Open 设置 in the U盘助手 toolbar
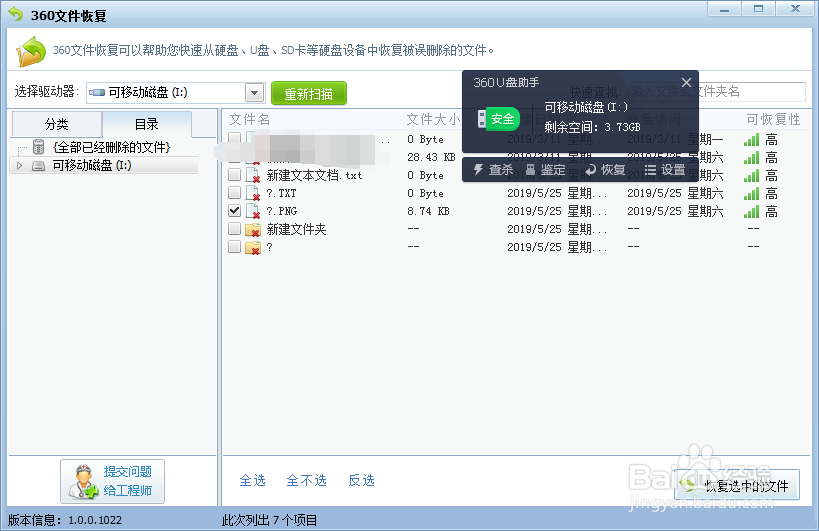This screenshot has height=531, width=819. 665,170
